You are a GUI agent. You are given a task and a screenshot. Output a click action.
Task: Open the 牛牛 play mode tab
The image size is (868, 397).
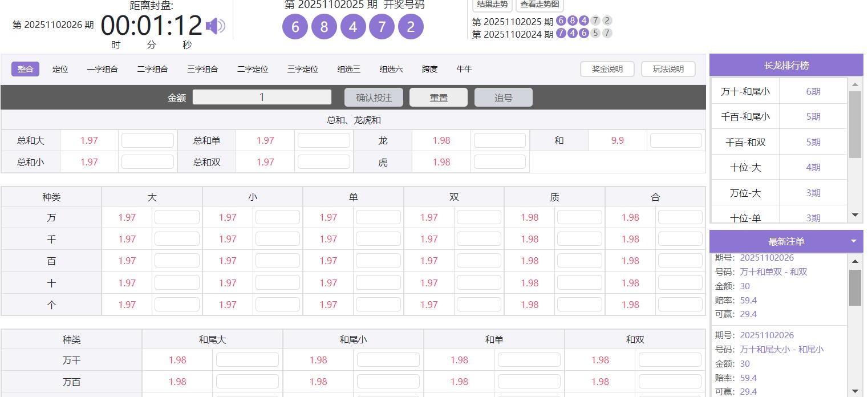point(464,68)
